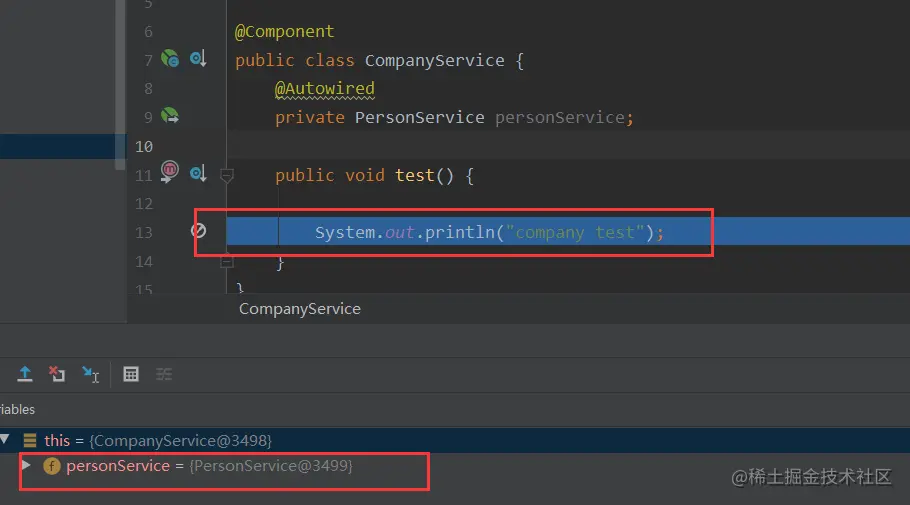Click the @Component annotation text

[284, 31]
